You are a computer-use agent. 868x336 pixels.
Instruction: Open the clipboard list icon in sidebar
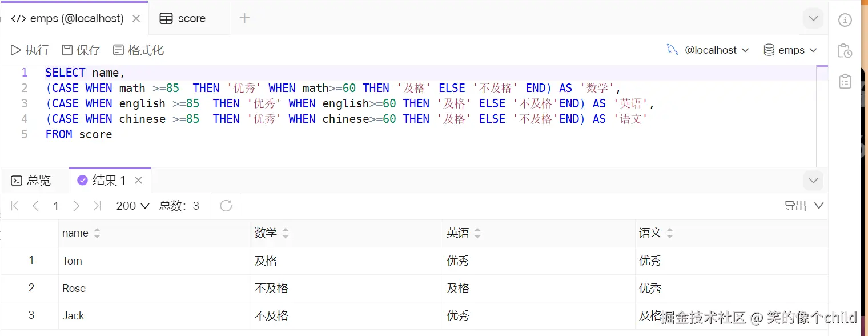pyautogui.click(x=845, y=82)
